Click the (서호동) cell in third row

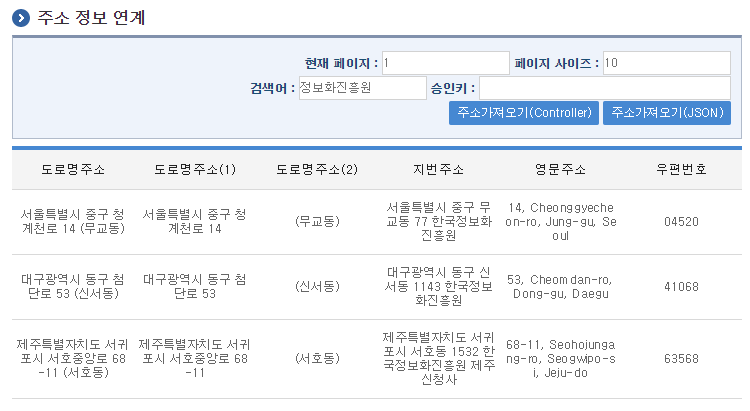317,358
